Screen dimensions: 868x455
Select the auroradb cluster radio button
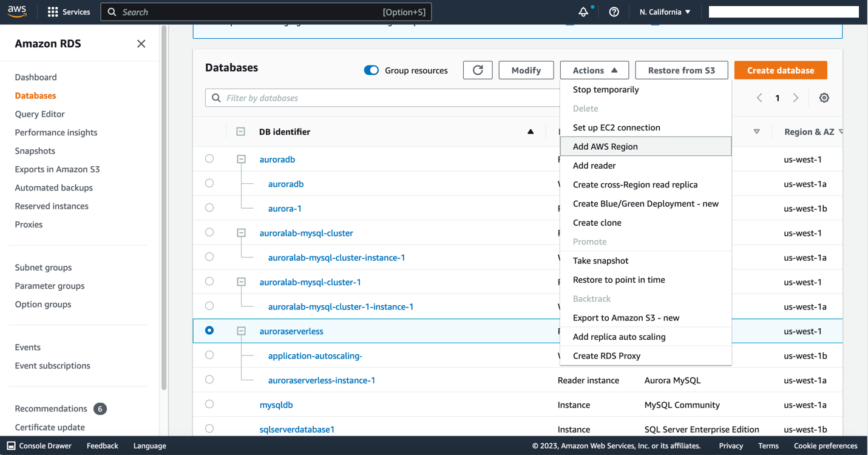click(209, 159)
